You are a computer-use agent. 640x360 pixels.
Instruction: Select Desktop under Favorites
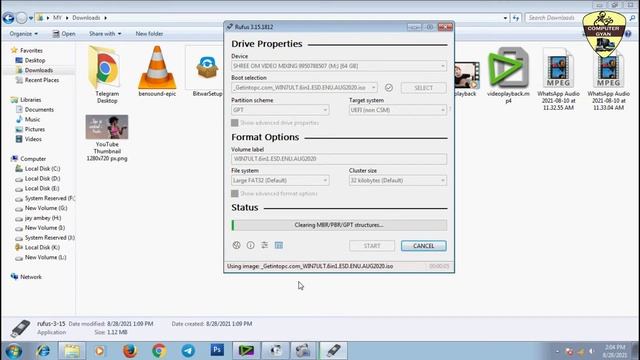click(35, 60)
